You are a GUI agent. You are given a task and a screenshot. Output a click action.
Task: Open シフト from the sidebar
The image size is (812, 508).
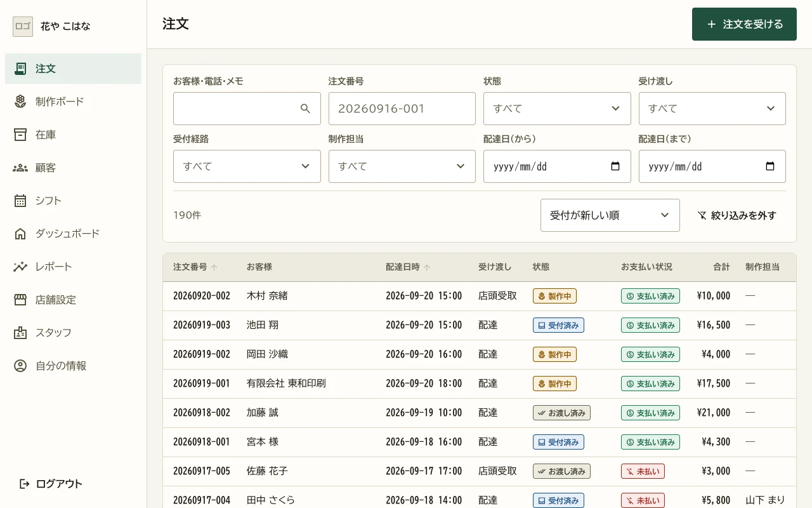click(x=73, y=201)
